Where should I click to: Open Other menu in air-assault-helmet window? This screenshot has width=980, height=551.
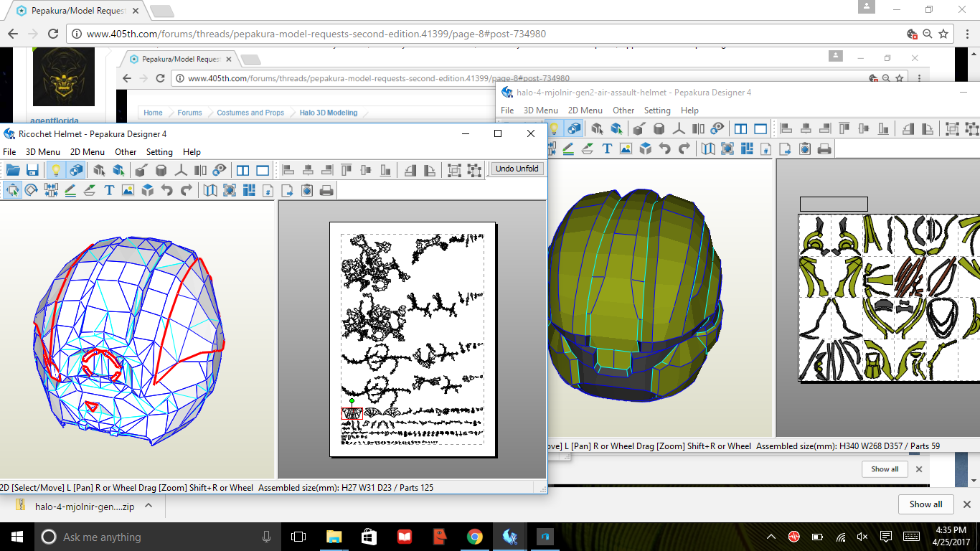click(623, 110)
